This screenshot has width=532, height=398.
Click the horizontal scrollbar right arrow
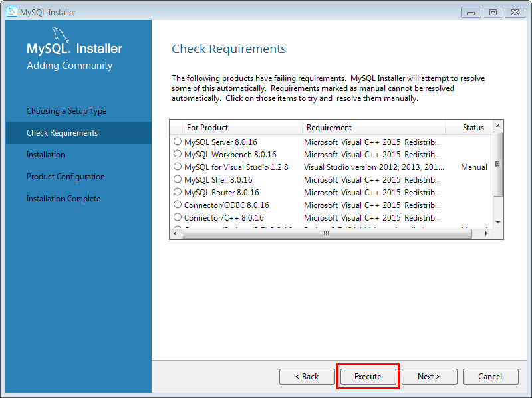(x=486, y=233)
